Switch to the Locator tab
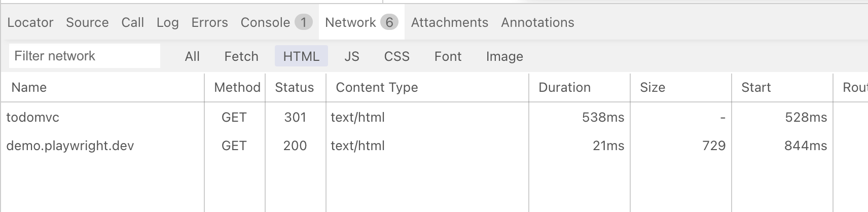 [30, 22]
